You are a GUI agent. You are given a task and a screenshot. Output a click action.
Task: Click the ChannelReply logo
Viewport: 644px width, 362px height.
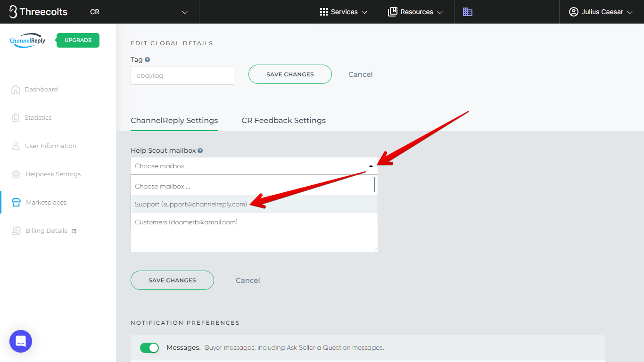pyautogui.click(x=28, y=41)
